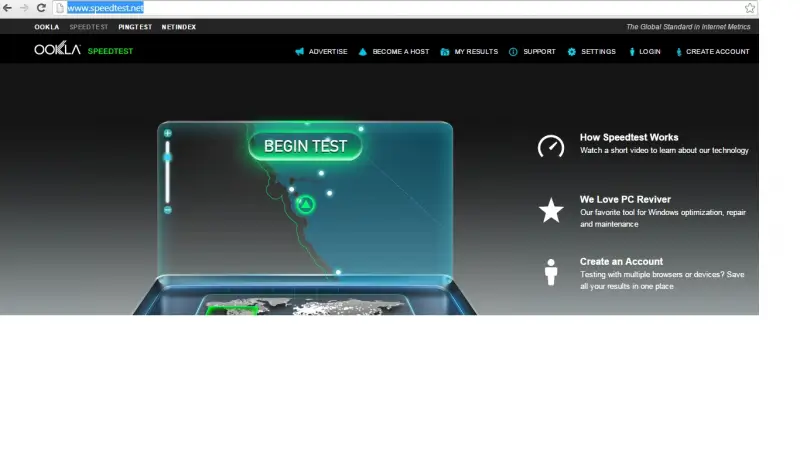Switch to NETINDEX tab
The image size is (800, 450).
tap(179, 27)
